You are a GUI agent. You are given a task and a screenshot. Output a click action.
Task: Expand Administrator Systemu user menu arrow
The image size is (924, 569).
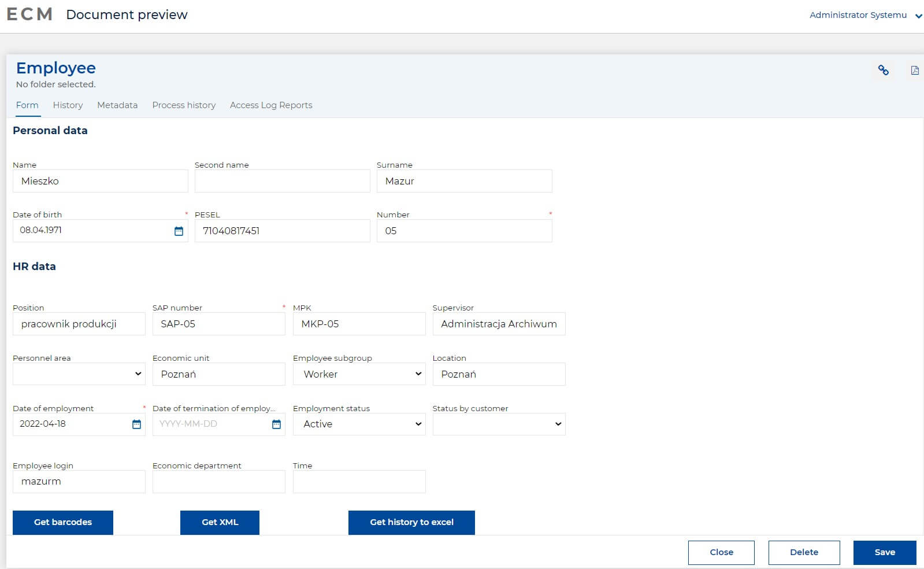pos(918,16)
